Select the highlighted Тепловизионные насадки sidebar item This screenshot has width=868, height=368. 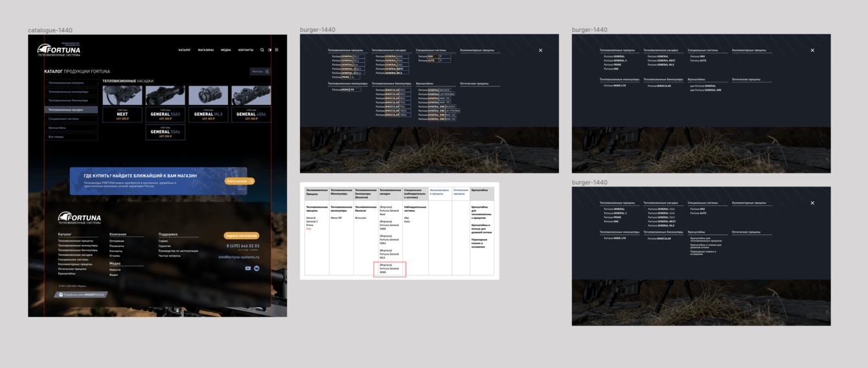click(71, 110)
